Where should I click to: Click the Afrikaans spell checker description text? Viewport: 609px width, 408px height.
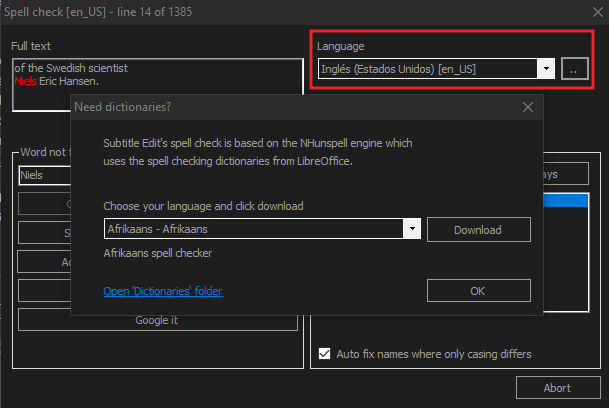click(156, 252)
